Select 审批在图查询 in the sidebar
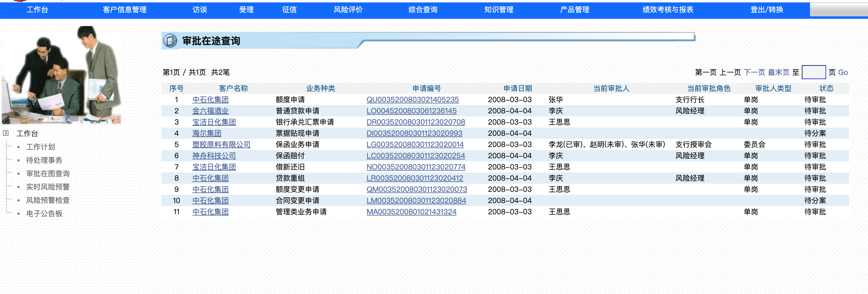The width and height of the screenshot is (868, 294). click(48, 174)
